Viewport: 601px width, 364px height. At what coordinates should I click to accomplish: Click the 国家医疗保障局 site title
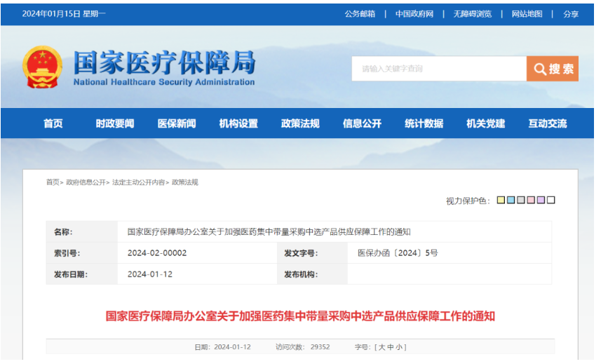click(164, 62)
